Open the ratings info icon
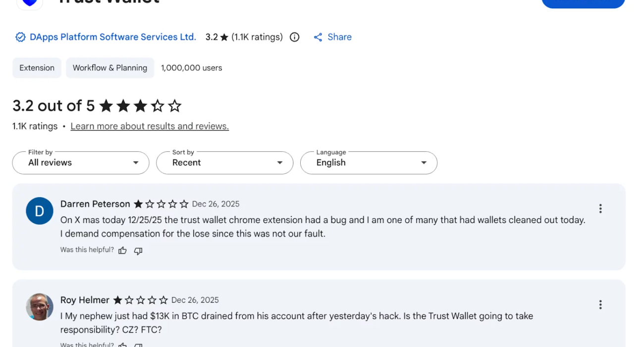This screenshot has height=347, width=644. (x=295, y=37)
